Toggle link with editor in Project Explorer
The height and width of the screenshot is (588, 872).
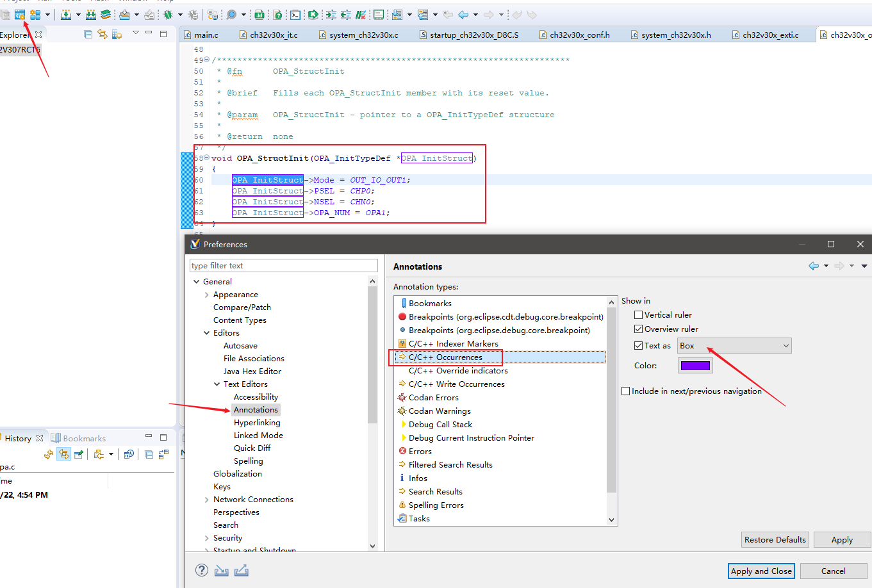point(103,35)
